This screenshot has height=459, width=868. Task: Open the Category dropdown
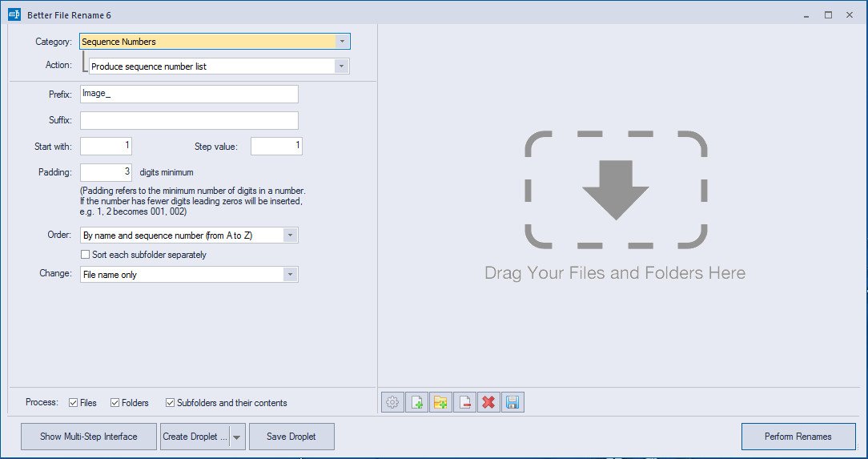(342, 42)
